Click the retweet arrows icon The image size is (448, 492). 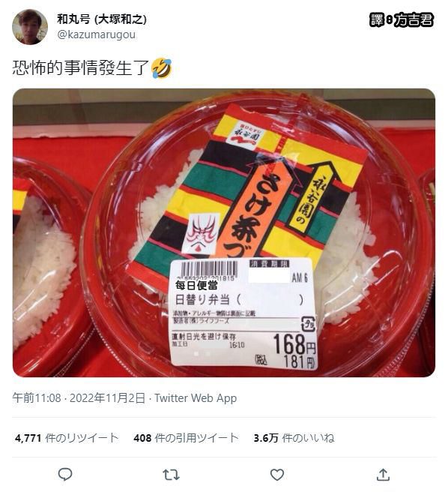171,475
